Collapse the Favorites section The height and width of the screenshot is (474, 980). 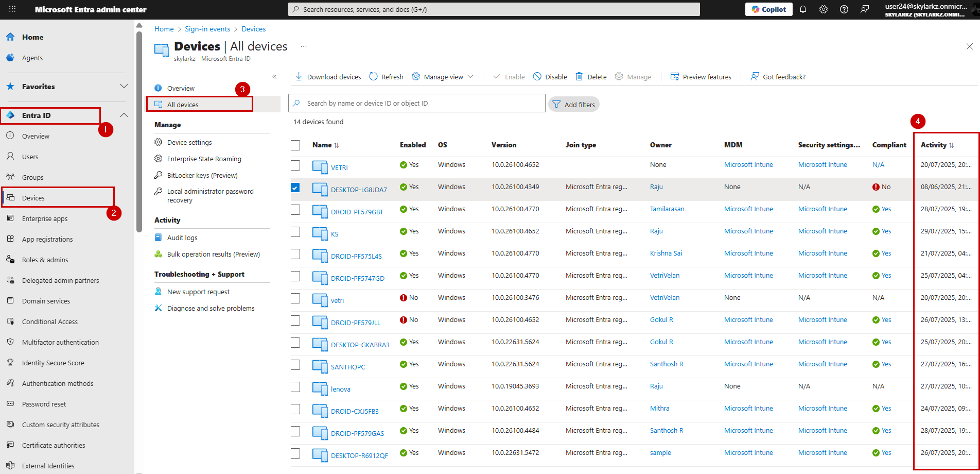[x=124, y=86]
